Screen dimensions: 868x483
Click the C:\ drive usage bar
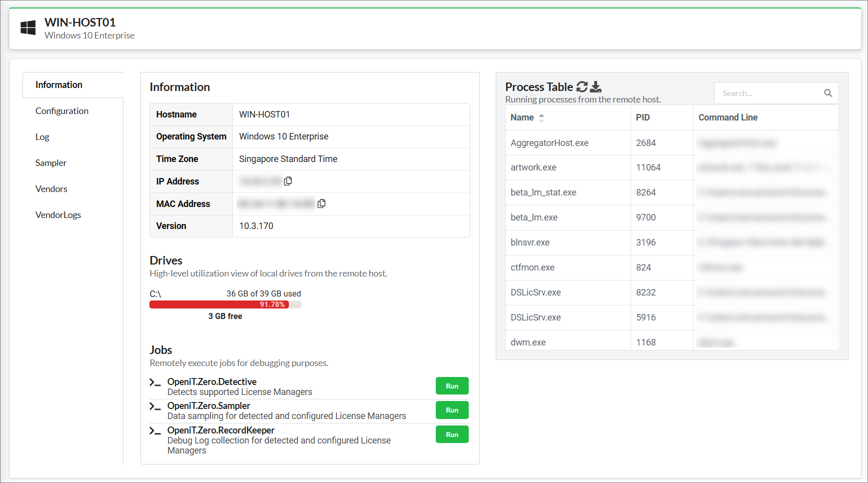(x=225, y=304)
